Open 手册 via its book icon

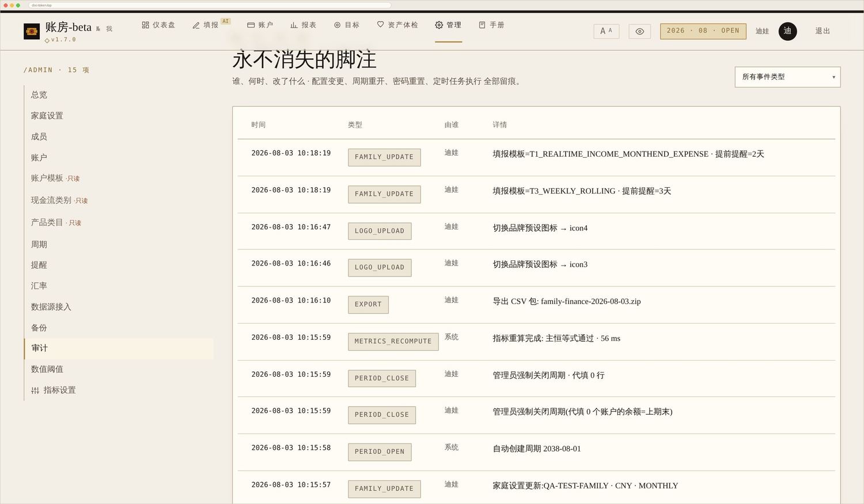482,25
